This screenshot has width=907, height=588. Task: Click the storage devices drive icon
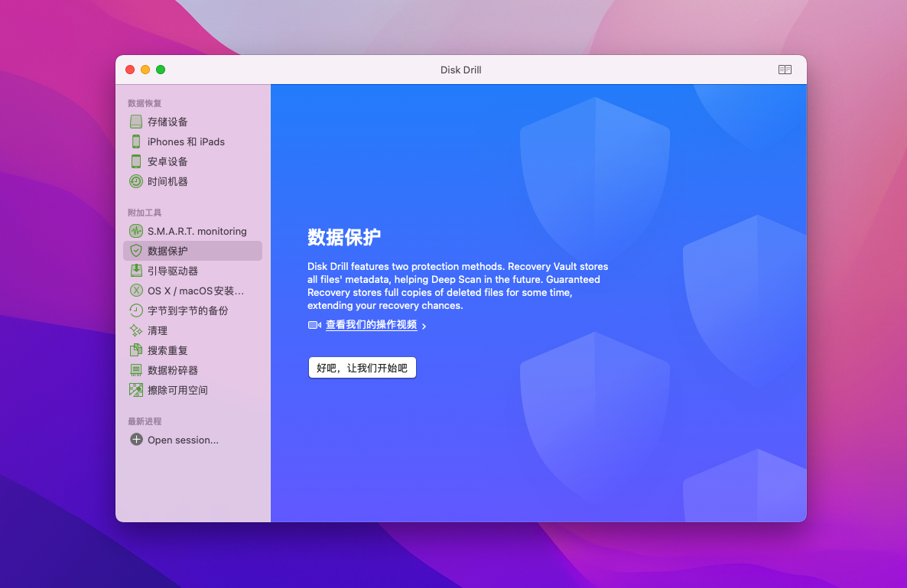(x=136, y=122)
